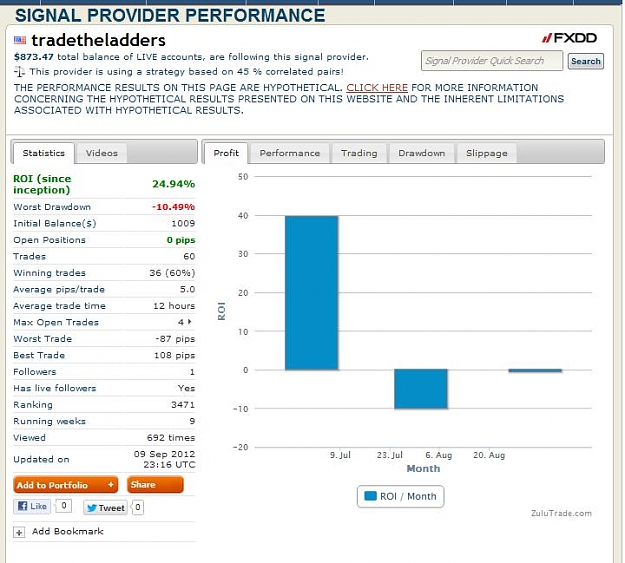Open the Videos tab
This screenshot has height=563, width=625.
(x=102, y=153)
